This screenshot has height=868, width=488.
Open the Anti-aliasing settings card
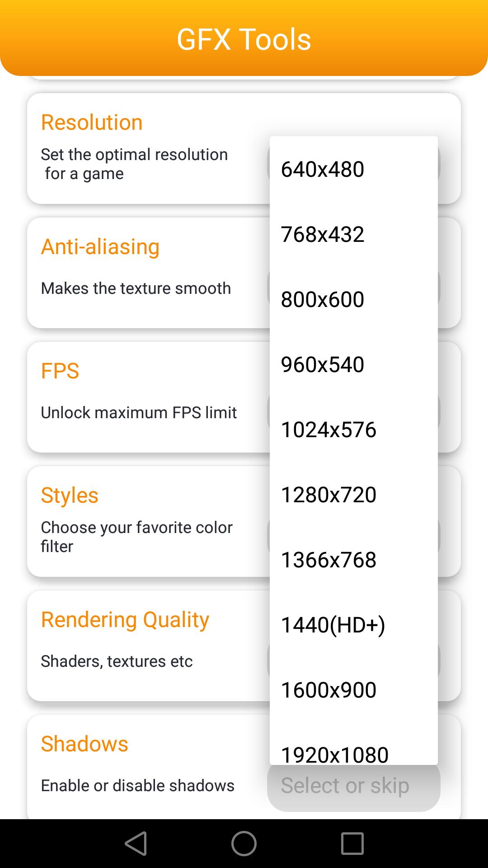100,246
